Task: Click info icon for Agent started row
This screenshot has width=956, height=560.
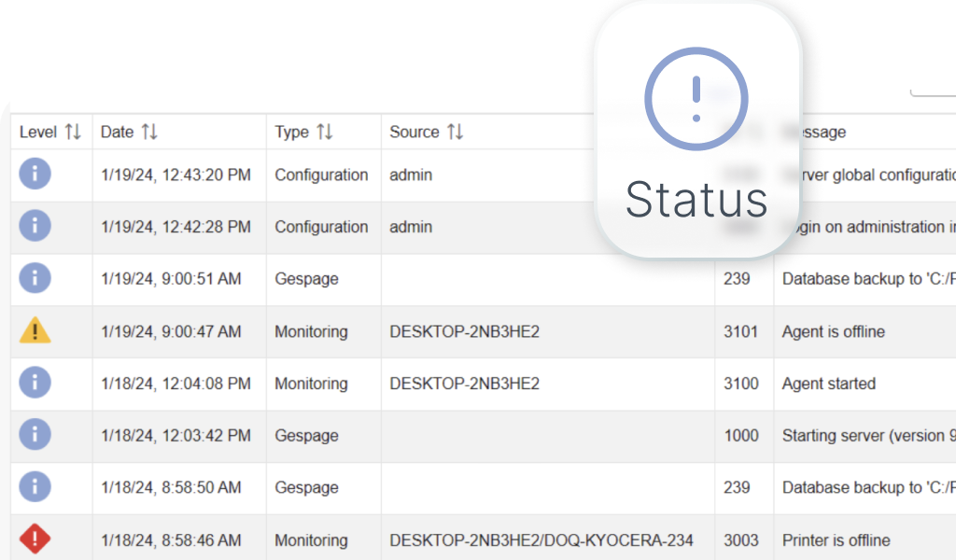Action: pyautogui.click(x=35, y=383)
